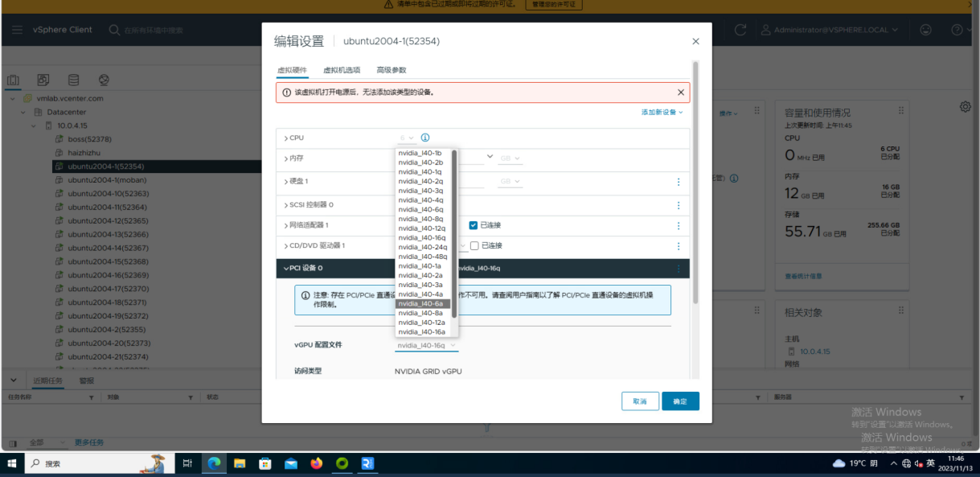Dismiss the red power-on warning banner
980x477 pixels.
[681, 93]
